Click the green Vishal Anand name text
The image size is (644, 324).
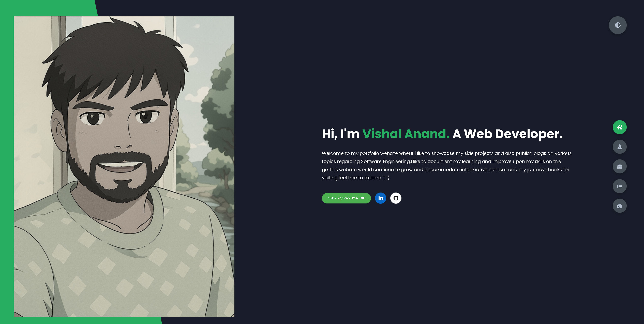click(406, 134)
